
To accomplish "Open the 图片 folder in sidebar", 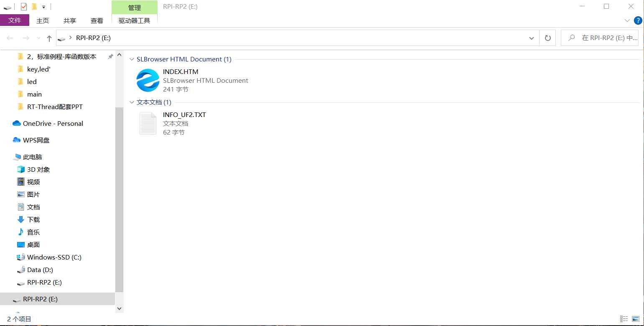I will click(33, 194).
